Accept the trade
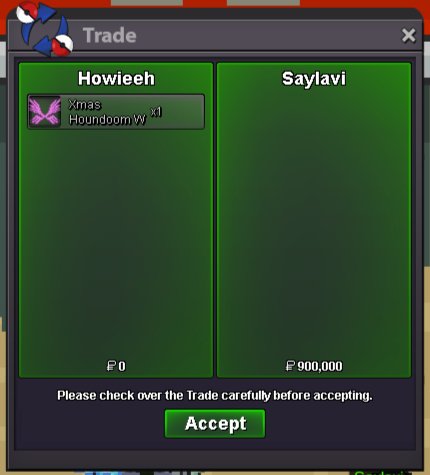The width and height of the screenshot is (430, 475). tap(215, 424)
